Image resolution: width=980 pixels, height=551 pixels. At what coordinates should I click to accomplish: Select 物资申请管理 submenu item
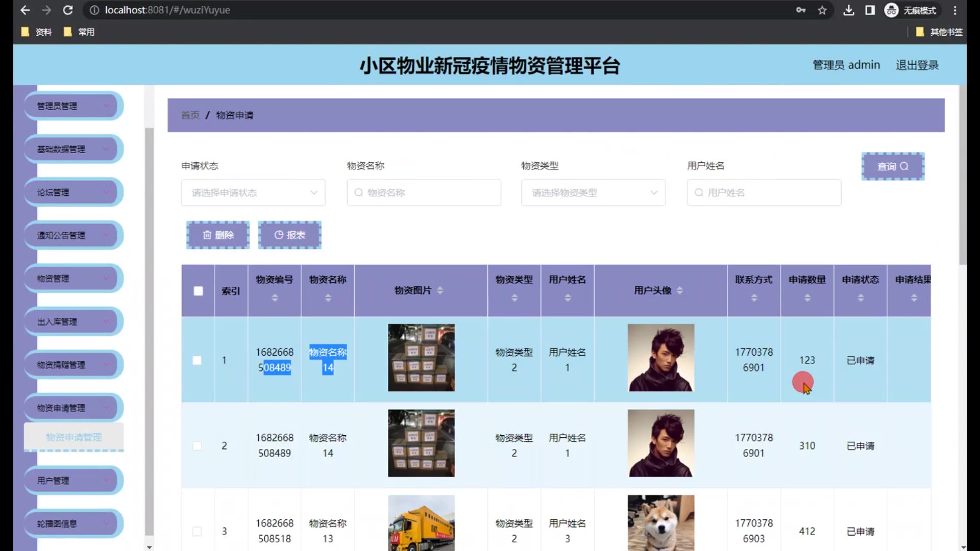73,437
